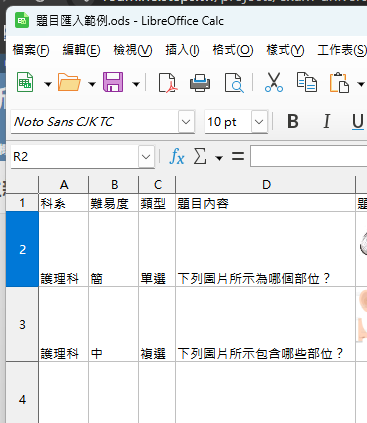367x423 pixels.
Task: Click cell containing 簡
Action: (x=114, y=249)
